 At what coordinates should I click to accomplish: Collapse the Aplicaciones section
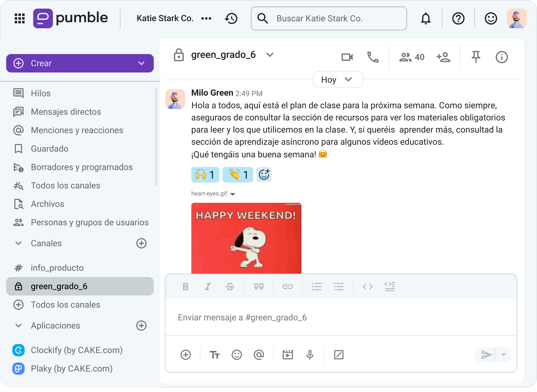19,326
